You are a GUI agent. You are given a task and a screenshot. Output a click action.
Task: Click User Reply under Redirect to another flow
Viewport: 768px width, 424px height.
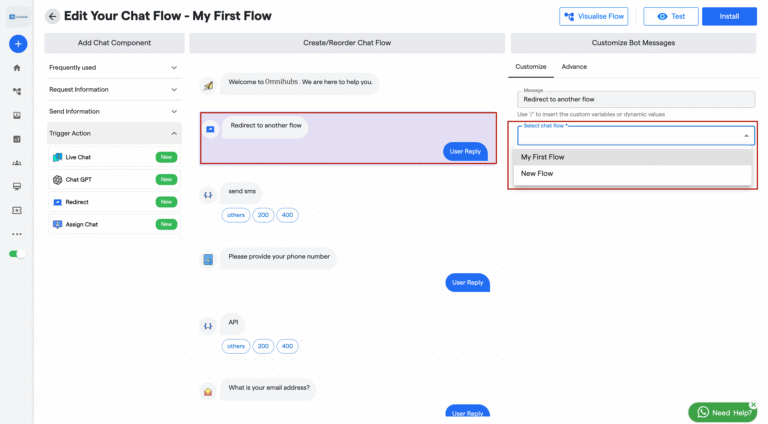coord(465,152)
